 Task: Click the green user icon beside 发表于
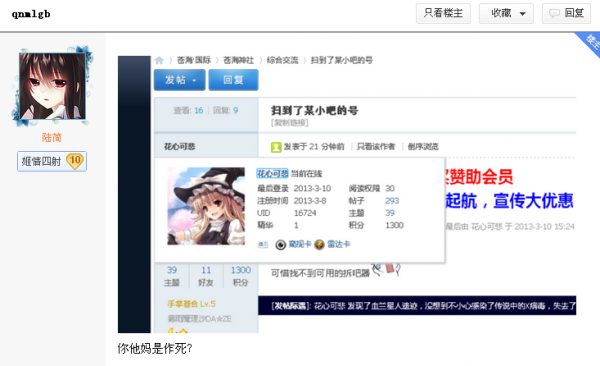276,147
